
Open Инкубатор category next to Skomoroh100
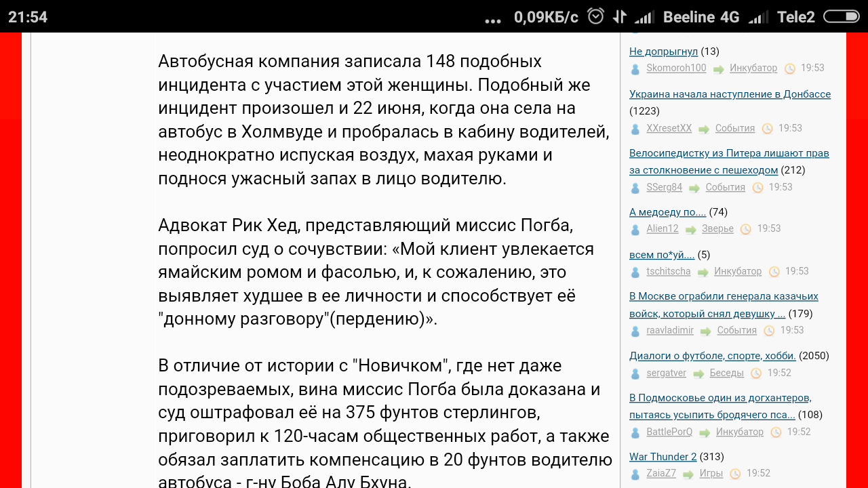(753, 68)
